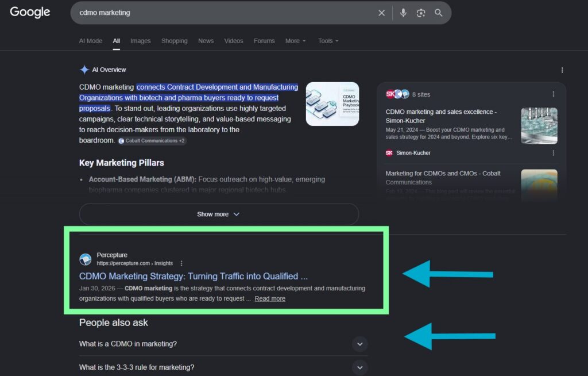Click the Read more link in Percepture snippet
This screenshot has height=376, width=588.
270,298
